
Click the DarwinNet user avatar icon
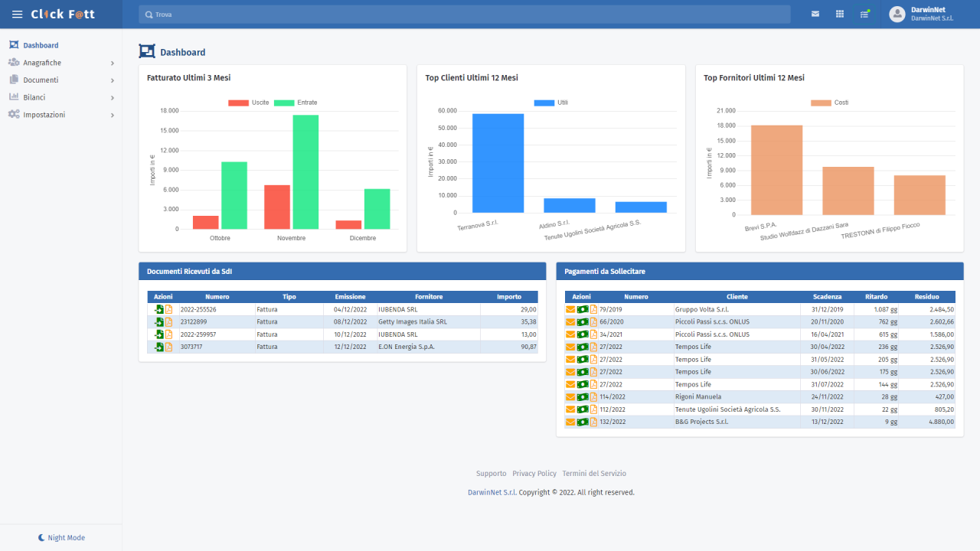(897, 14)
